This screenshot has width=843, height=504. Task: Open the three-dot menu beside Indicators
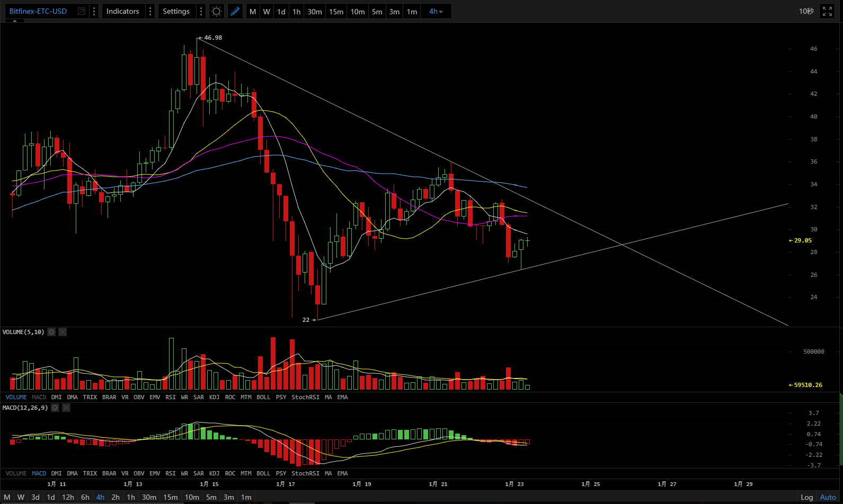[x=150, y=12]
